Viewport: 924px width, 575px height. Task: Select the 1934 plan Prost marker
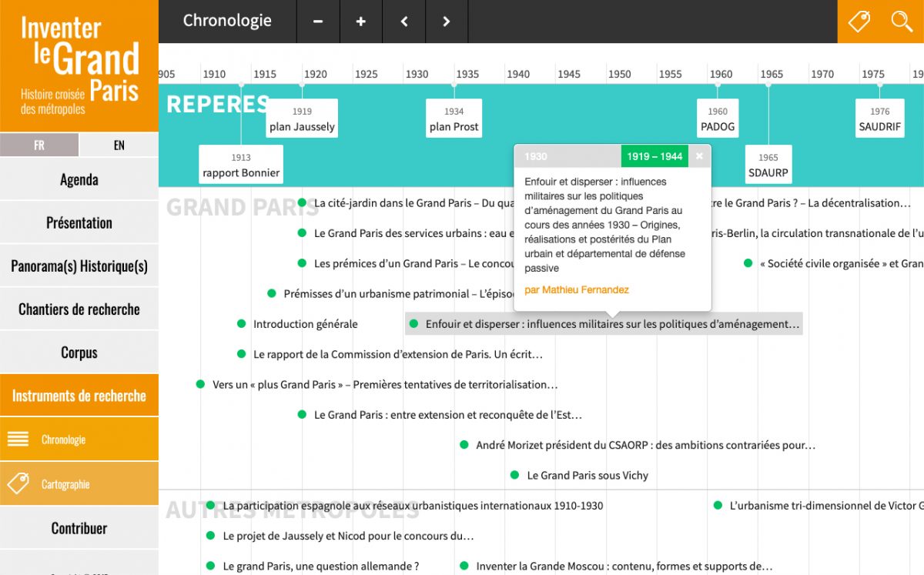454,119
